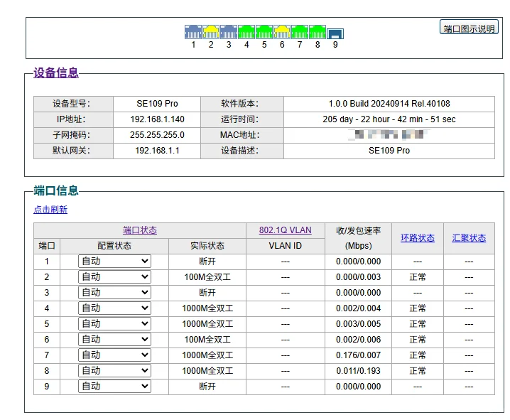The image size is (510, 420).
Task: Expand port 2 配置状态 dropdown
Action: pos(114,277)
